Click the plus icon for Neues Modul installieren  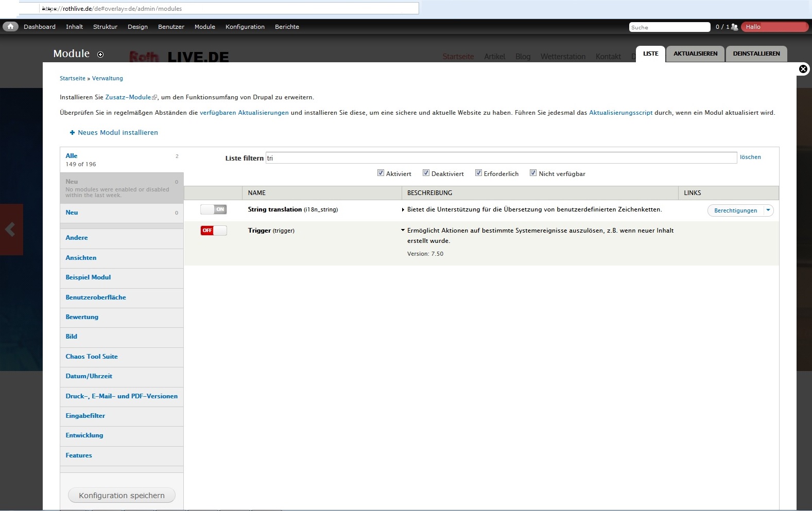pyautogui.click(x=72, y=133)
